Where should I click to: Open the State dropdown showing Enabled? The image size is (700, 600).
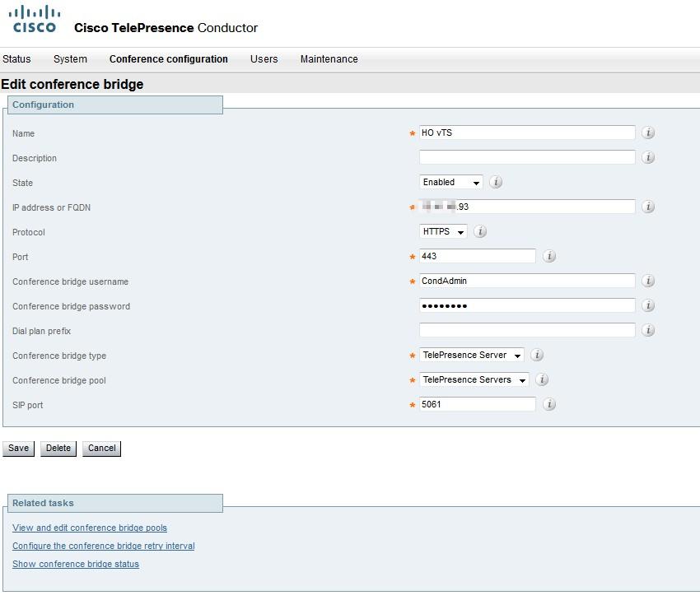coord(451,182)
